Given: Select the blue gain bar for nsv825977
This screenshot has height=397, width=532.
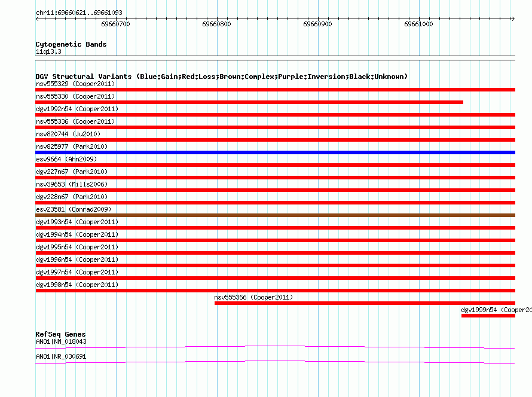Looking at the screenshot, I should [x=275, y=152].
